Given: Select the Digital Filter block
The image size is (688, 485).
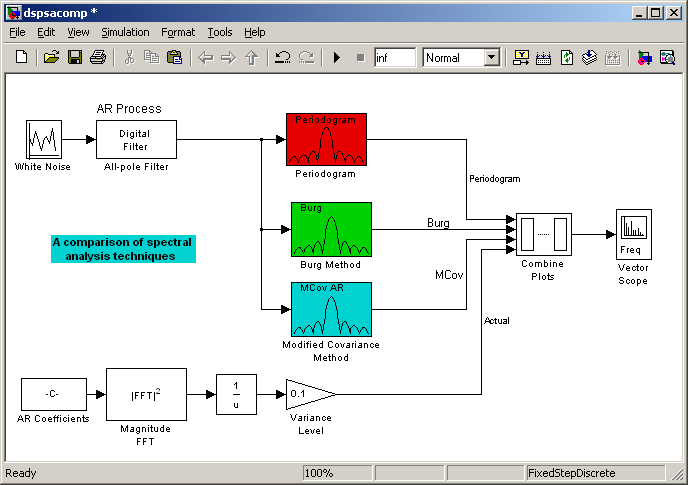Looking at the screenshot, I should (136, 140).
